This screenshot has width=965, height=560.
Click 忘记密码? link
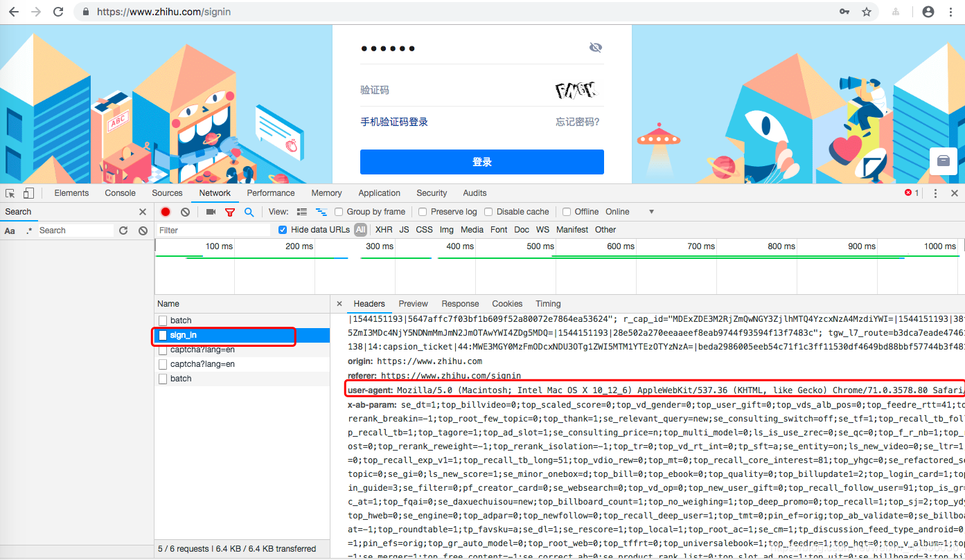578,122
